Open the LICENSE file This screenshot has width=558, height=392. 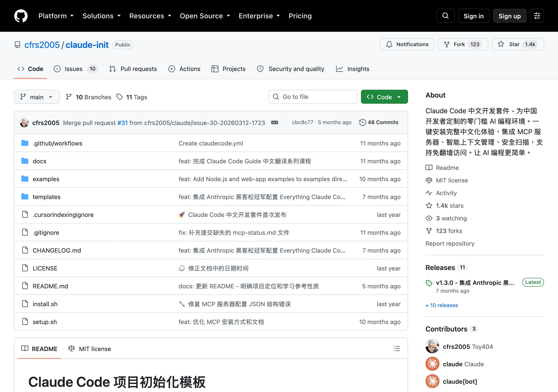45,268
